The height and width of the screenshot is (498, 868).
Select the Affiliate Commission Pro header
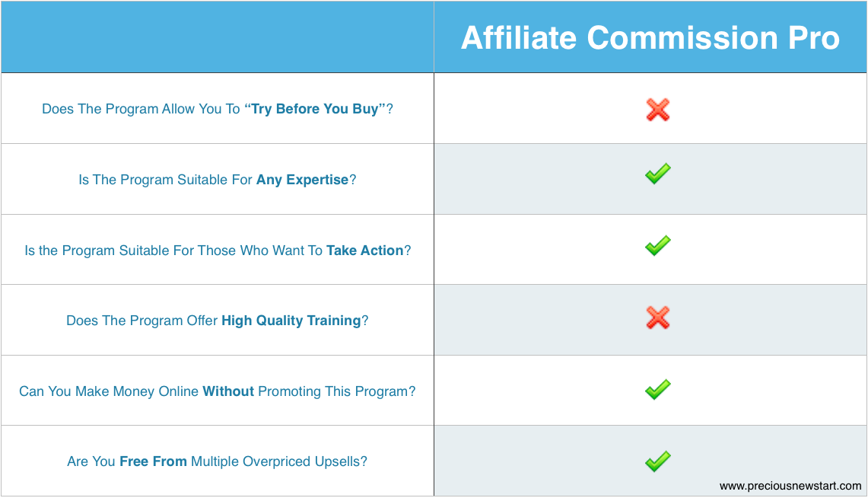pyautogui.click(x=650, y=37)
